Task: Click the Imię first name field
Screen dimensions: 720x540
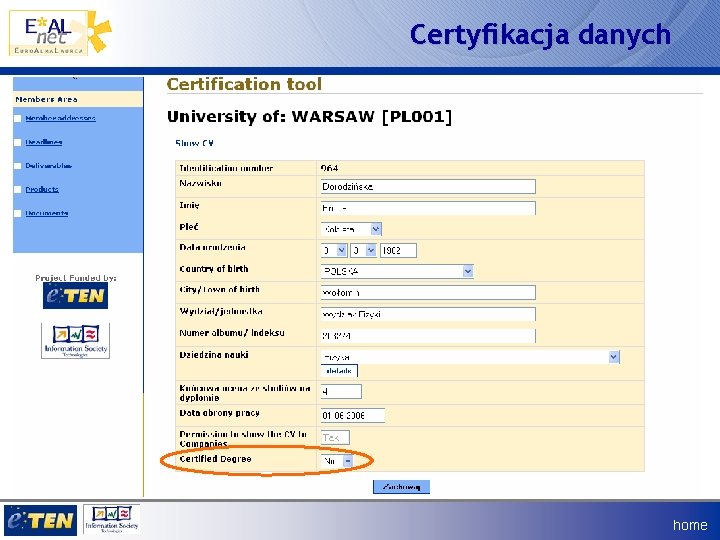Action: click(428, 208)
